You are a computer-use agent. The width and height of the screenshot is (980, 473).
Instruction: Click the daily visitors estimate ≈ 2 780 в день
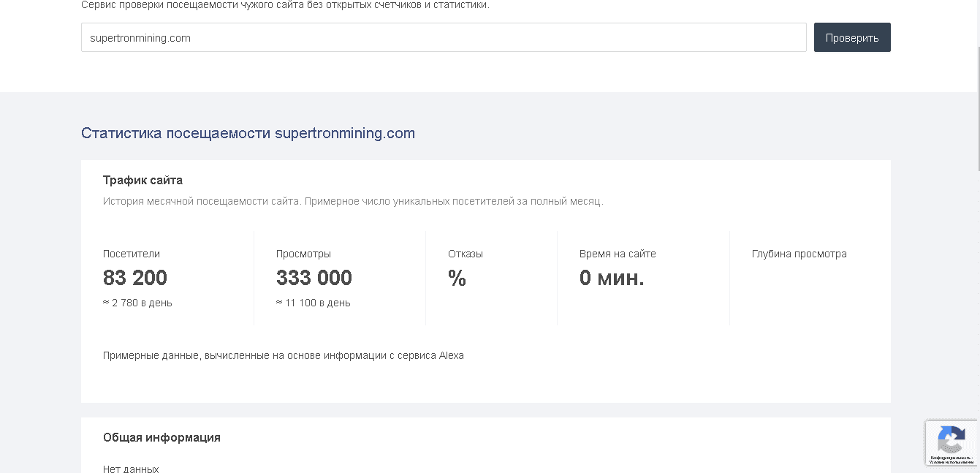pyautogui.click(x=137, y=302)
